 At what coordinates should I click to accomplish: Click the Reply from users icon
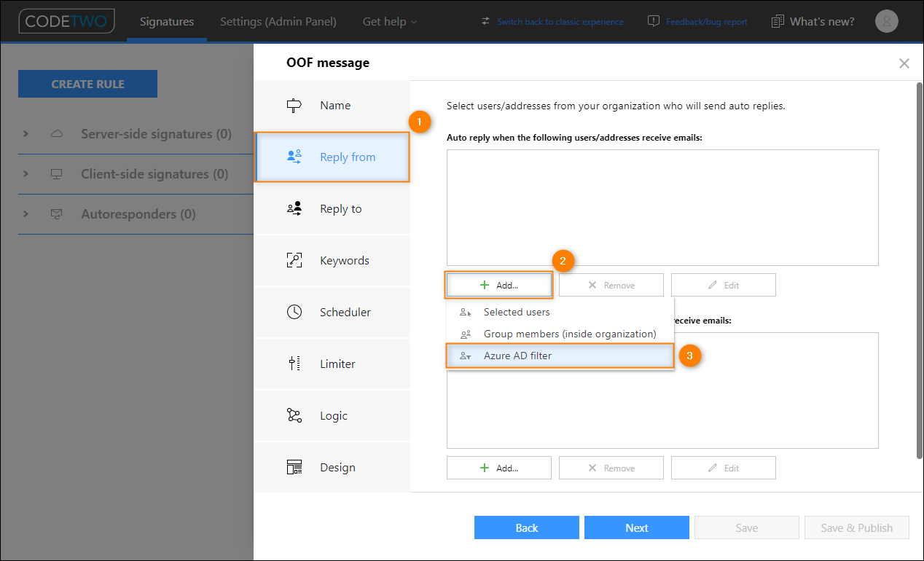point(294,157)
